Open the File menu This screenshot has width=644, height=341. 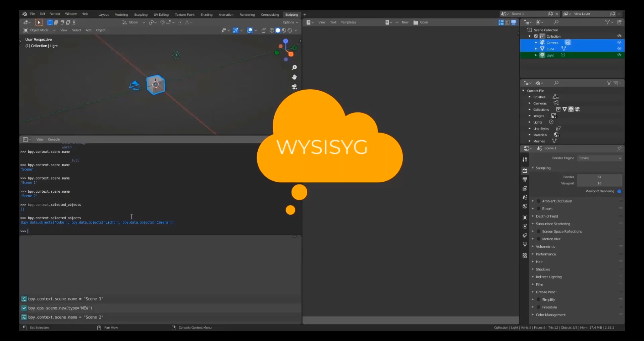[x=33, y=14]
